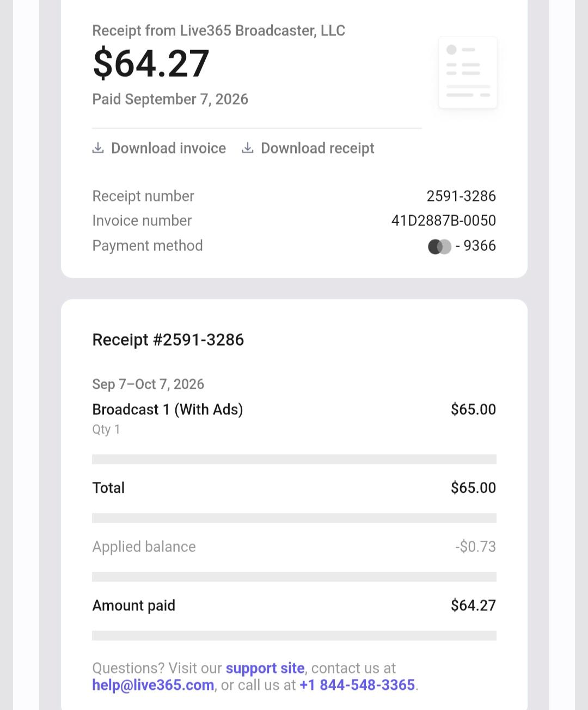This screenshot has height=710, width=588.
Task: Click the Applied balance -$0.73 amount
Action: coord(476,547)
